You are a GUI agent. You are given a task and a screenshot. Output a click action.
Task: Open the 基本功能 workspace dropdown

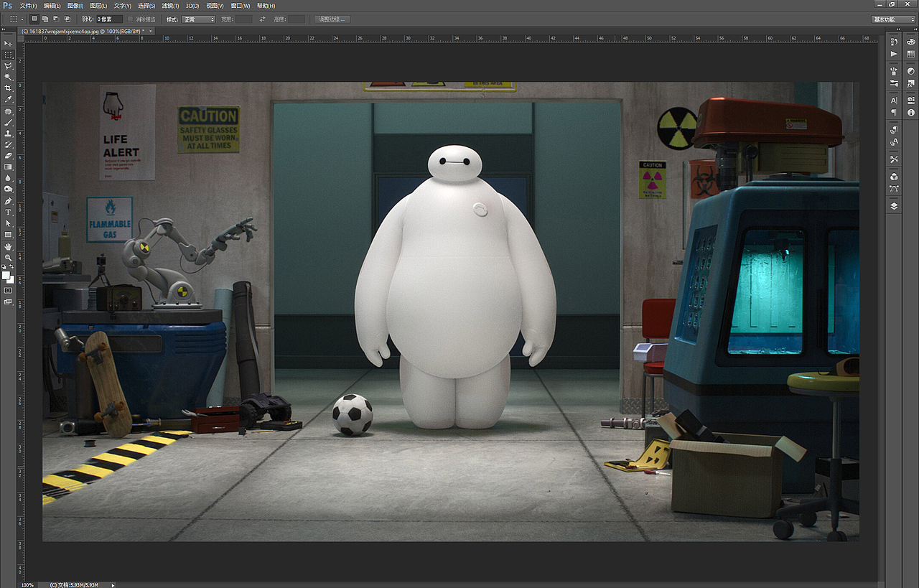893,19
